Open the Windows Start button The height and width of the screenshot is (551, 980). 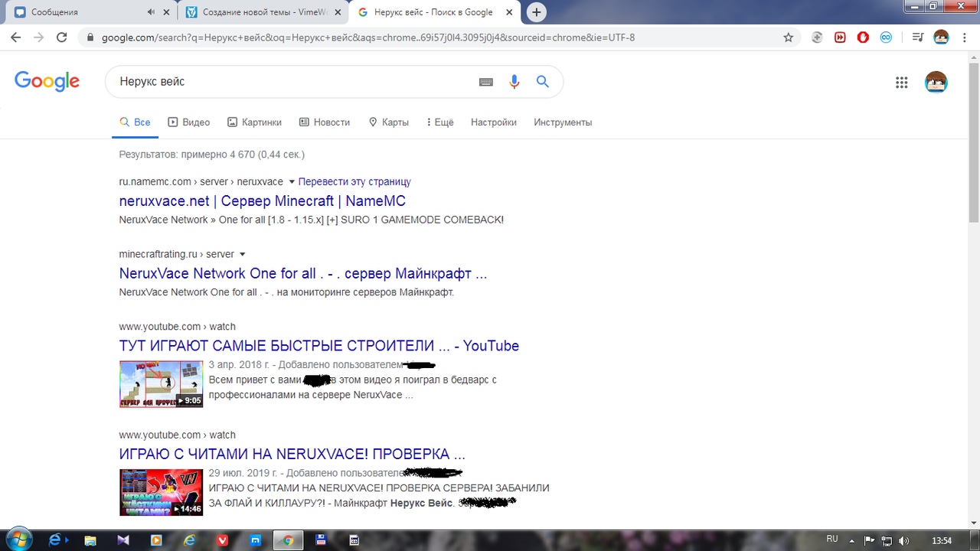coord(18,540)
